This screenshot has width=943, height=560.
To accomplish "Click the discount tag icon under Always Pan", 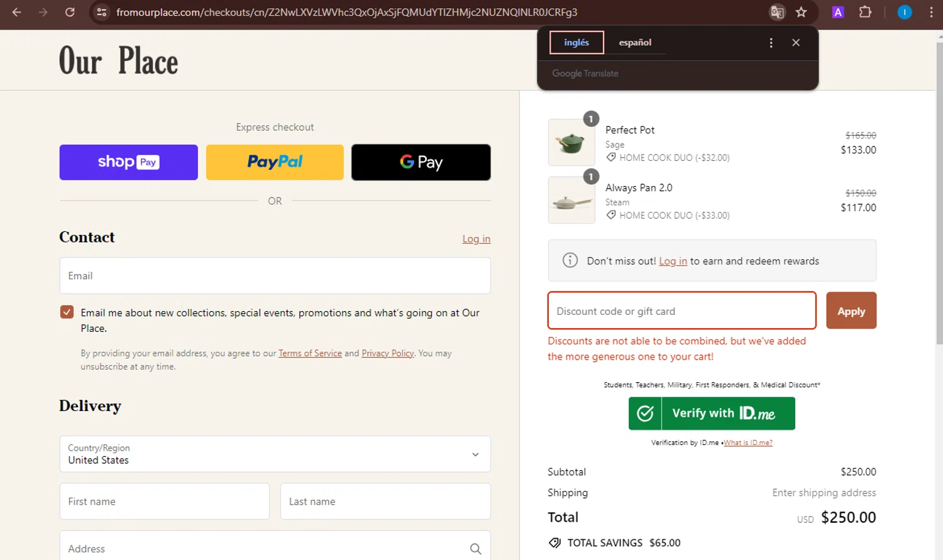I will click(x=611, y=215).
